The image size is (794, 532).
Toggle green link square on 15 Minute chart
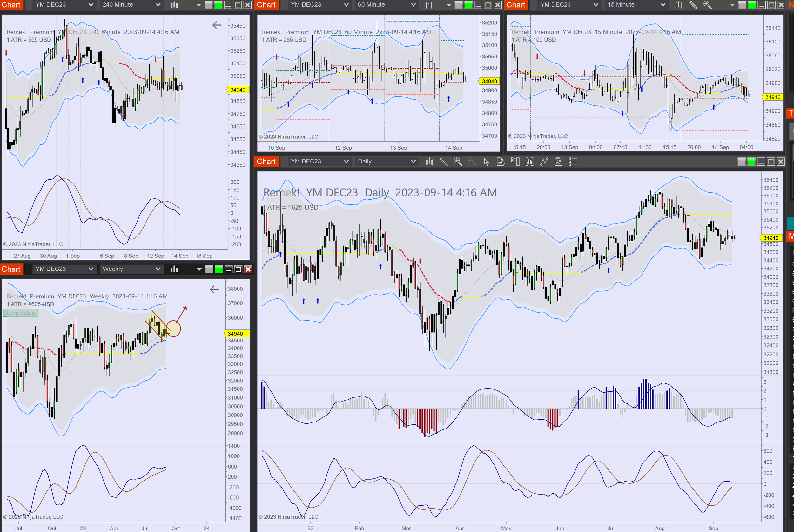tap(752, 5)
